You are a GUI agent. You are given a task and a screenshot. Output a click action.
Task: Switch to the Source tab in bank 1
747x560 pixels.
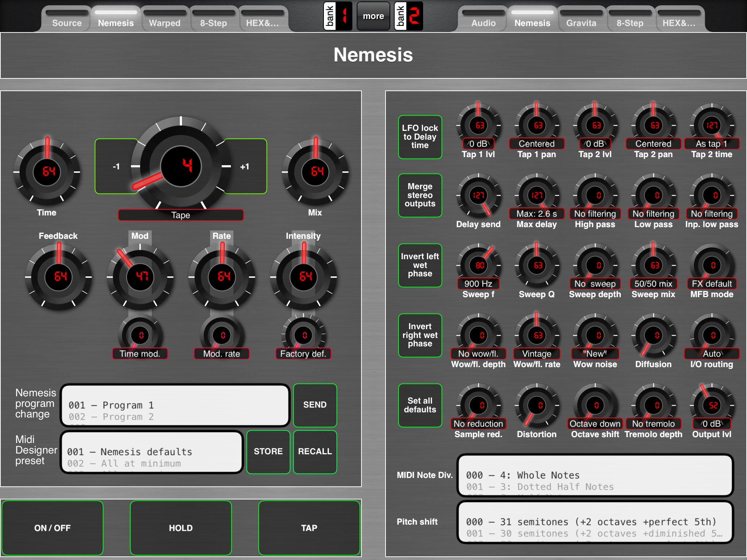[x=67, y=19]
